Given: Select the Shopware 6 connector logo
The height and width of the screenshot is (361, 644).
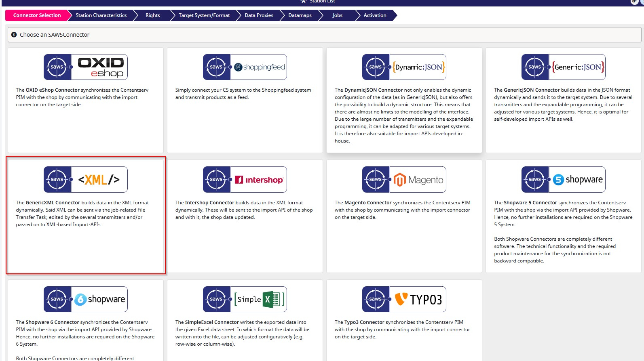Looking at the screenshot, I should click(x=86, y=299).
